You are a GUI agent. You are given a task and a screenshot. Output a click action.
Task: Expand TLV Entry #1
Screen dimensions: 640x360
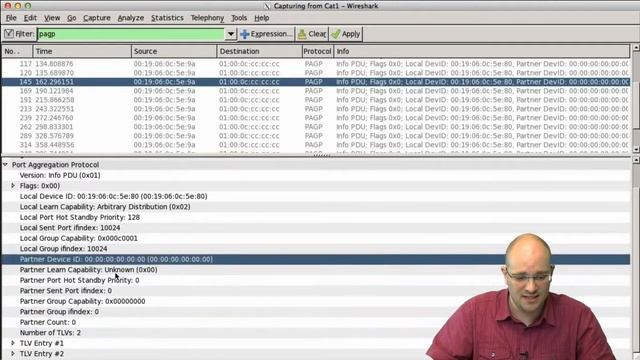point(13,343)
